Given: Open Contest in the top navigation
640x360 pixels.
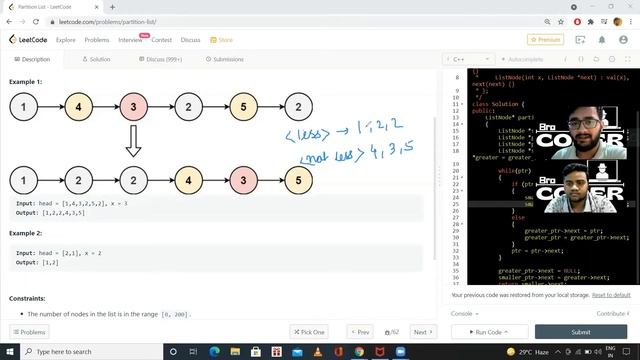Looking at the screenshot, I should [161, 40].
